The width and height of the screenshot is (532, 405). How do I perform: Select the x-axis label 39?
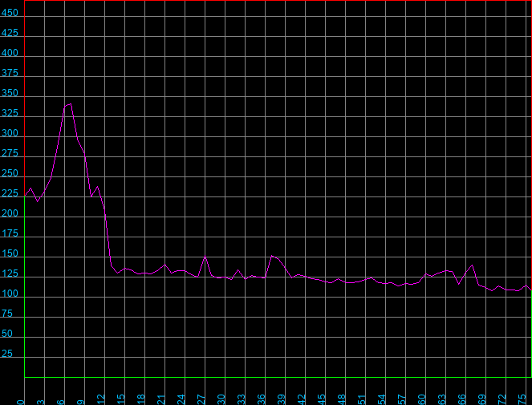282,399
